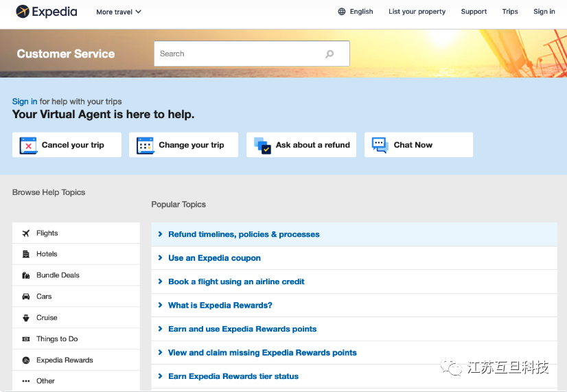Open the More travel dropdown
This screenshot has height=392, width=567.
coord(118,12)
